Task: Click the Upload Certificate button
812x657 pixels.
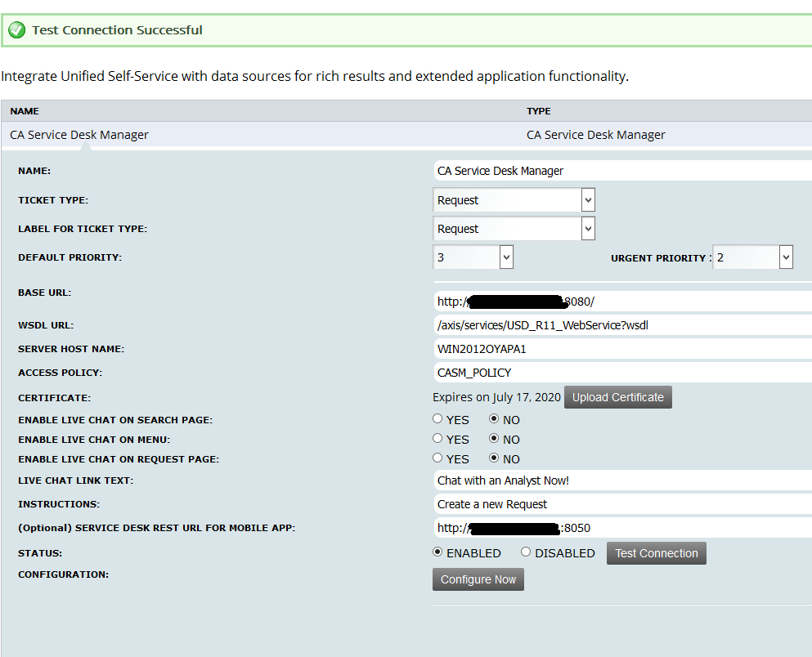Action: point(617,397)
